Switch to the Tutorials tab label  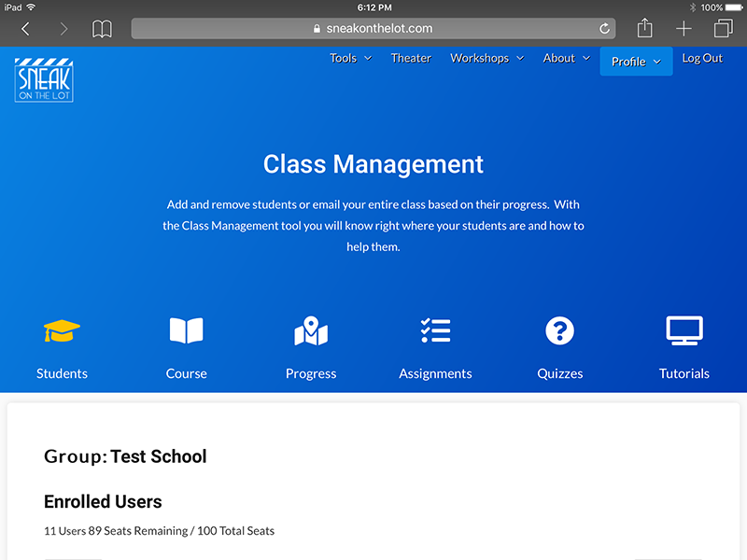pos(684,373)
